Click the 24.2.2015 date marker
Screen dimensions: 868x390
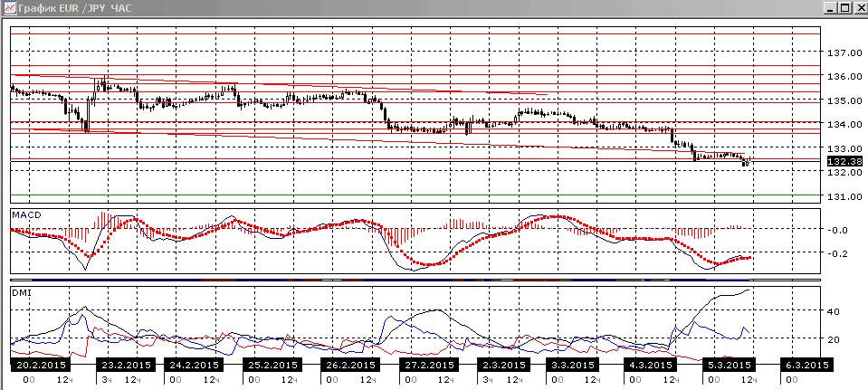coord(195,365)
